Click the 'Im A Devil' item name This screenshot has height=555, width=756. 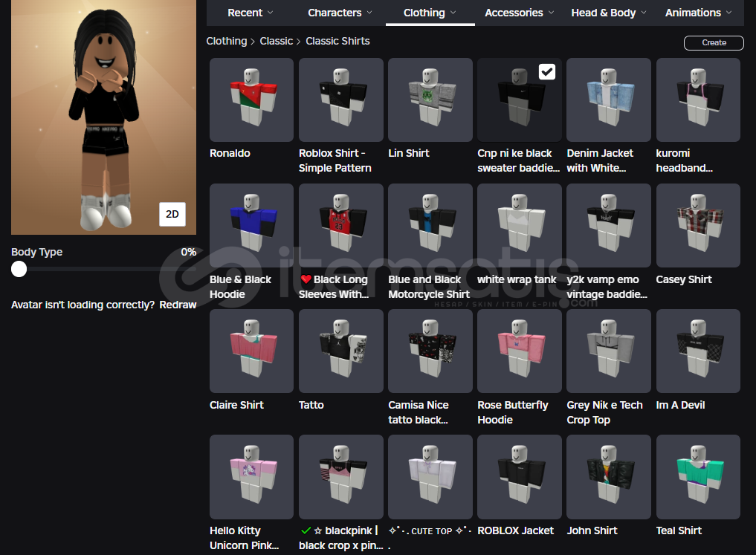[x=680, y=405]
